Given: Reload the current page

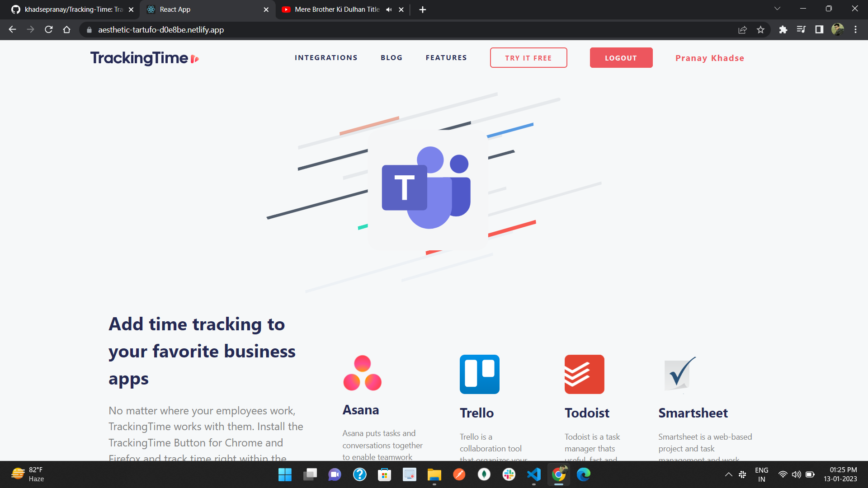Looking at the screenshot, I should [x=49, y=30].
